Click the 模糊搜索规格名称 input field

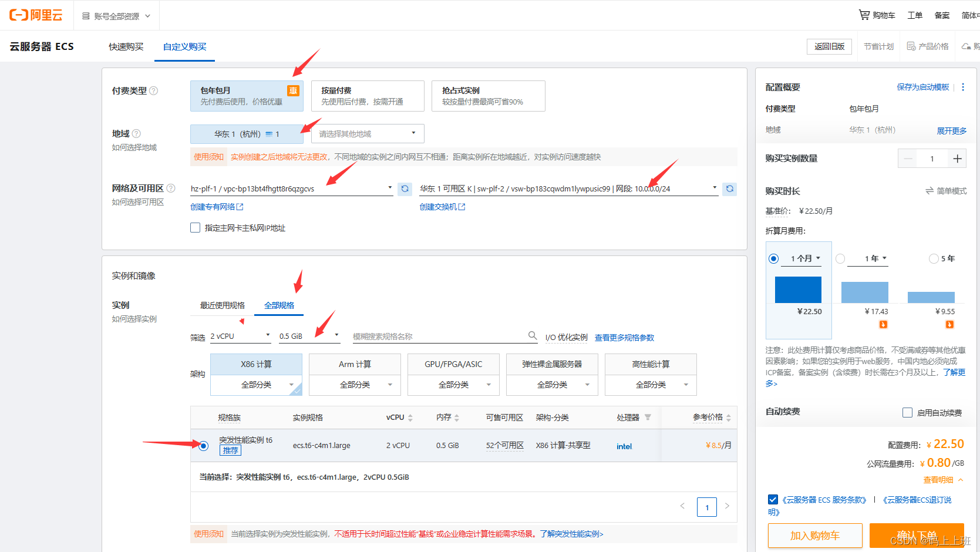click(x=439, y=336)
